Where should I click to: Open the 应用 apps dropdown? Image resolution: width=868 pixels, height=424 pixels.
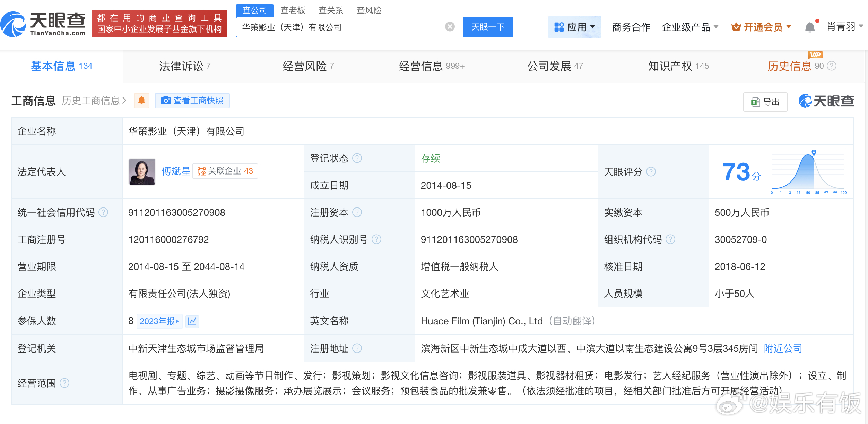pos(574,27)
